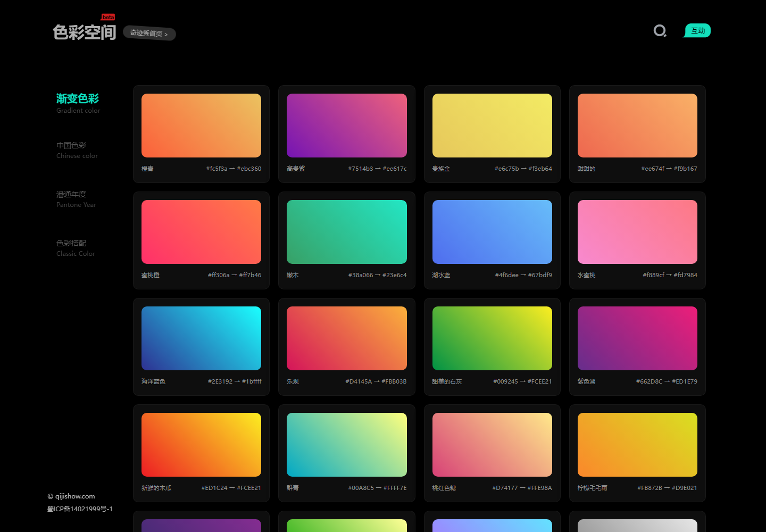Viewport: 766px width, 532px height.
Task: Click color code #662D8C → #ED1E79
Action: pyautogui.click(x=667, y=381)
